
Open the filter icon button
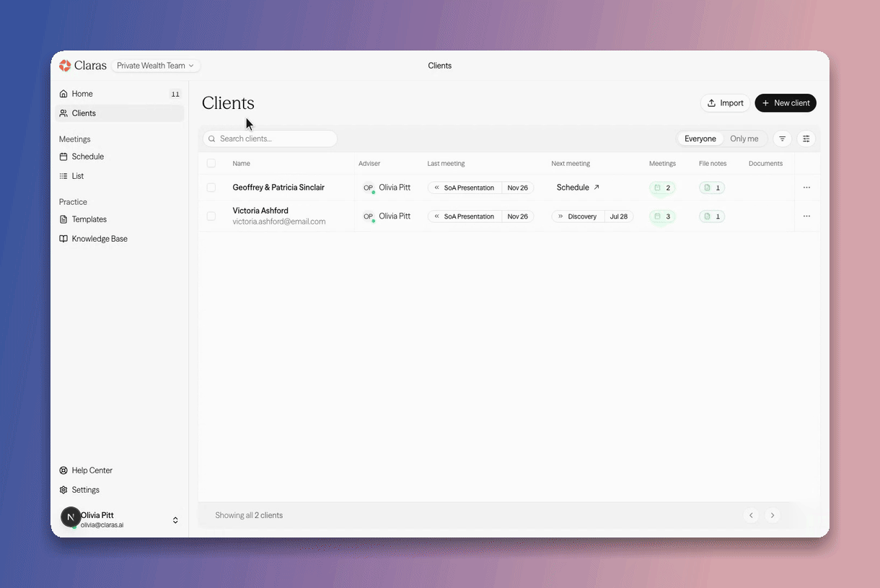[783, 139]
